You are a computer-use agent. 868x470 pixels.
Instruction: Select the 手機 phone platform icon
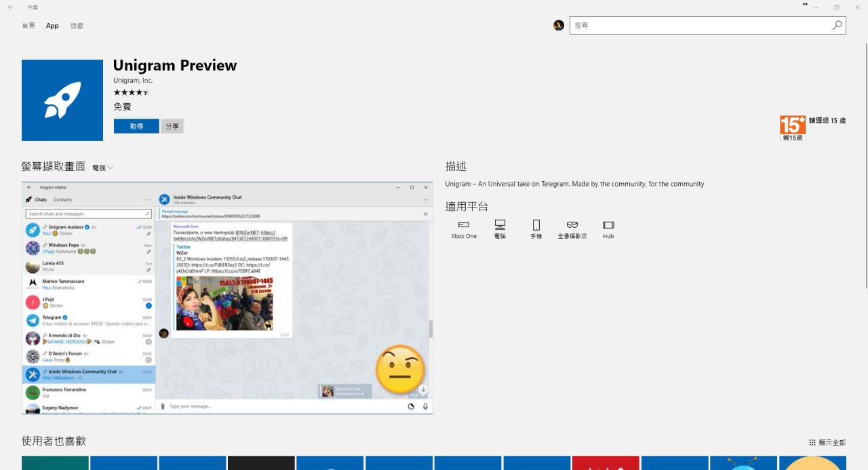[536, 224]
